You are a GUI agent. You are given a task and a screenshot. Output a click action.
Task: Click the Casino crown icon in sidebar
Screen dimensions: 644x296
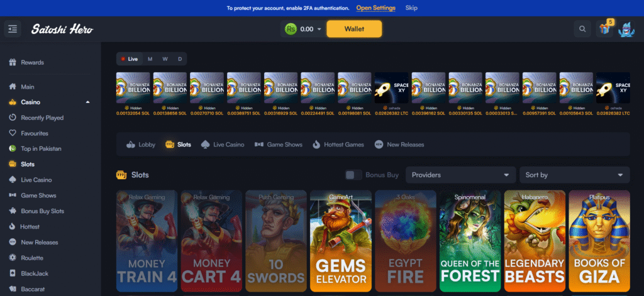click(13, 102)
